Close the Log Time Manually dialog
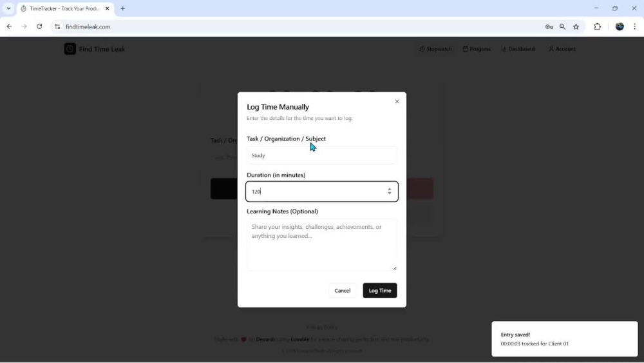Screen dimensions: 644x363 tap(397, 101)
